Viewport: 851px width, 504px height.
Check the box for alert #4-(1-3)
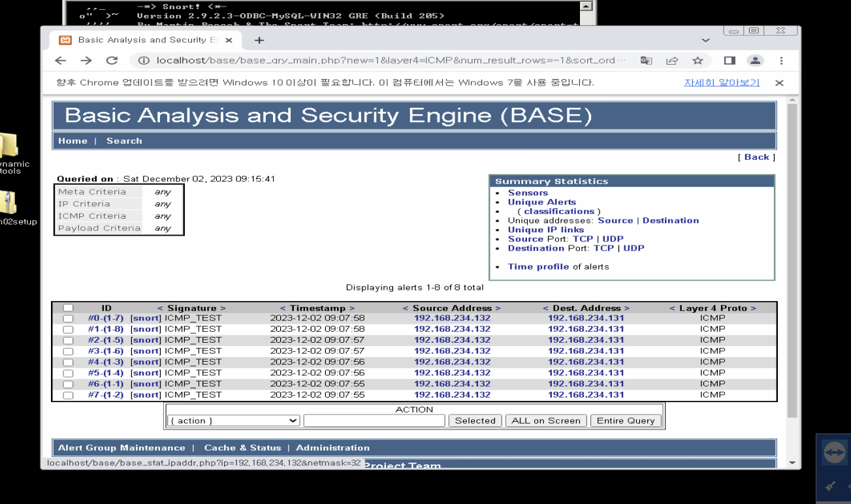coord(68,362)
